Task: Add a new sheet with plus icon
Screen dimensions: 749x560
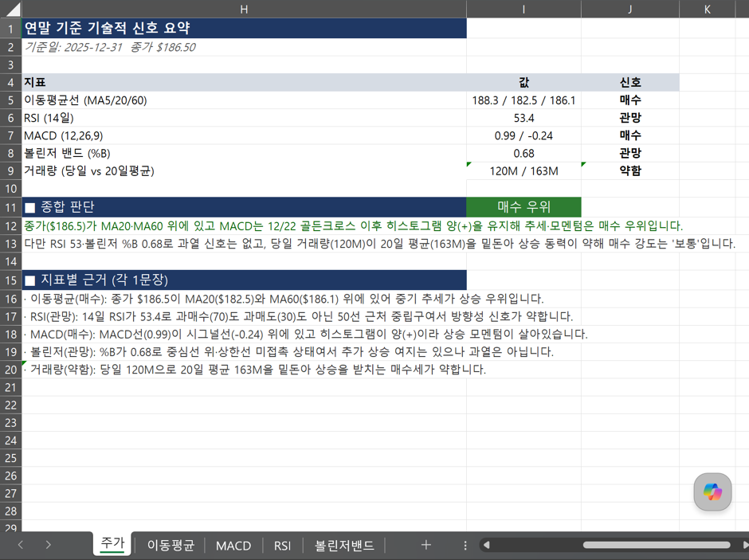Action: point(425,545)
